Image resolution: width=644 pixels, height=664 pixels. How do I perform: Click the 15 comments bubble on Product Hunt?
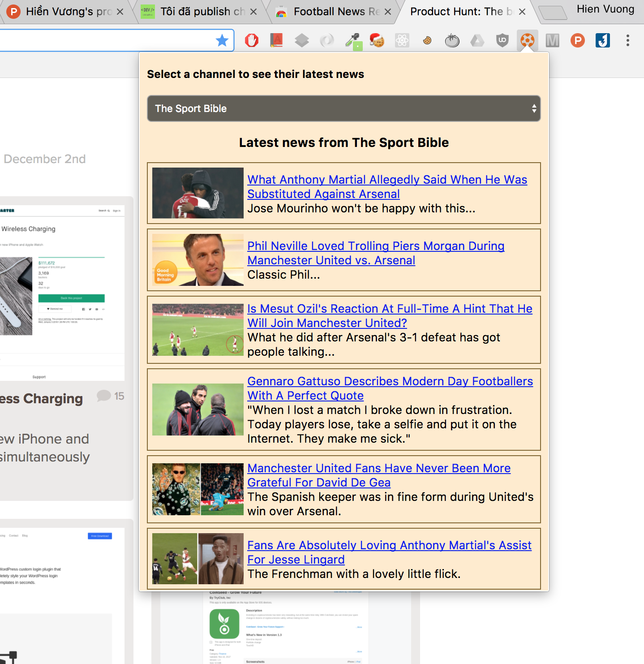[111, 396]
